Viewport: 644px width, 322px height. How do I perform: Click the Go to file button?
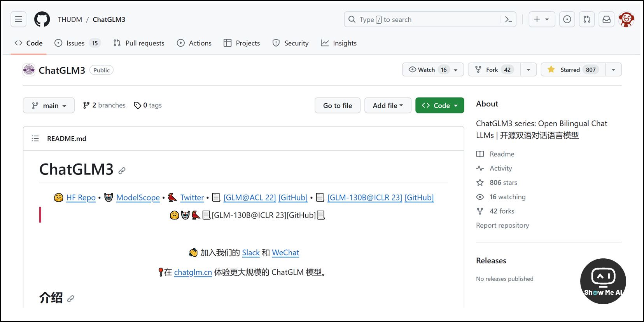(x=338, y=105)
